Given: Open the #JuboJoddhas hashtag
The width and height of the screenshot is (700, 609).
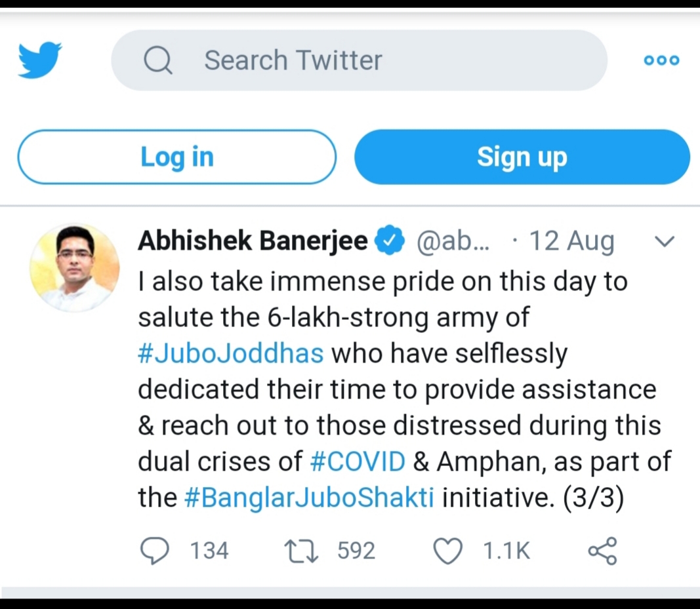Looking at the screenshot, I should pos(231,354).
